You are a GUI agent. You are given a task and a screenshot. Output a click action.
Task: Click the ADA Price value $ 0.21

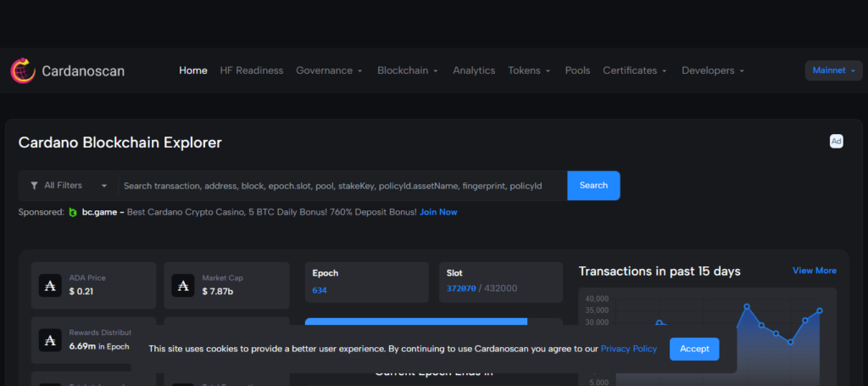click(81, 291)
